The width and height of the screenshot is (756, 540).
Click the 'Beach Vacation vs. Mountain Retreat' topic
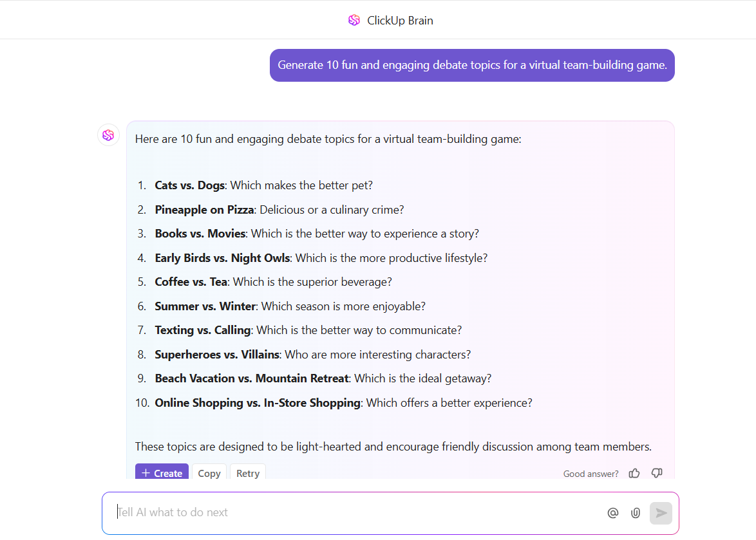pyautogui.click(x=252, y=378)
